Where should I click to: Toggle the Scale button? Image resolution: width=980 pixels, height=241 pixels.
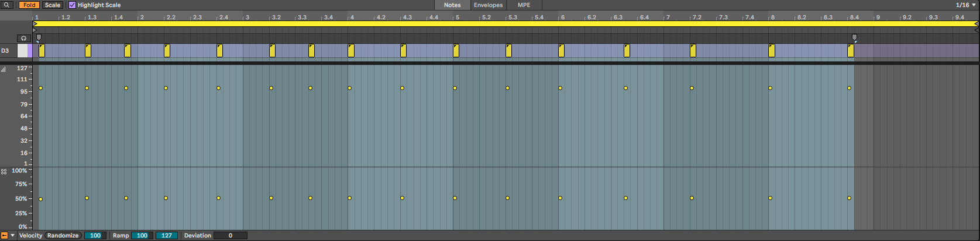tap(53, 5)
